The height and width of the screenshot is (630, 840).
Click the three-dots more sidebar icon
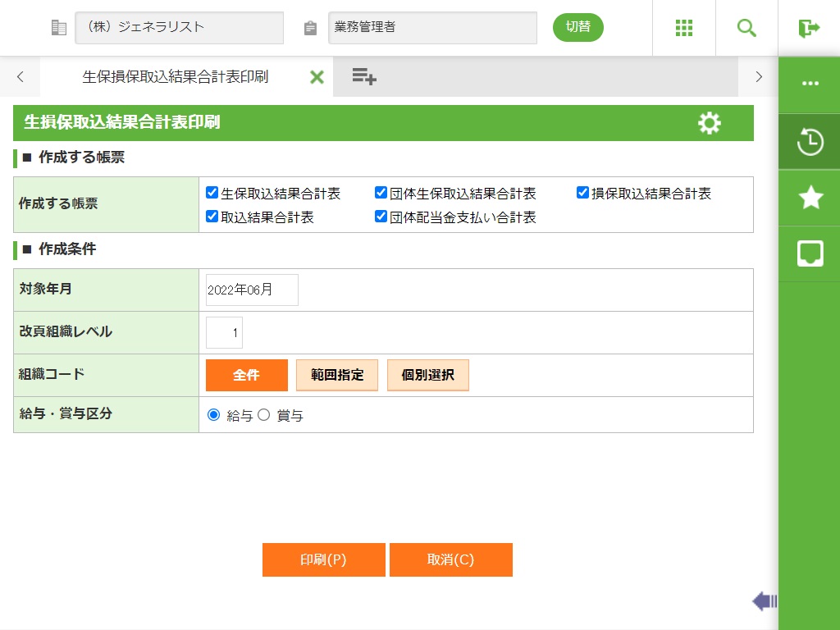(810, 84)
